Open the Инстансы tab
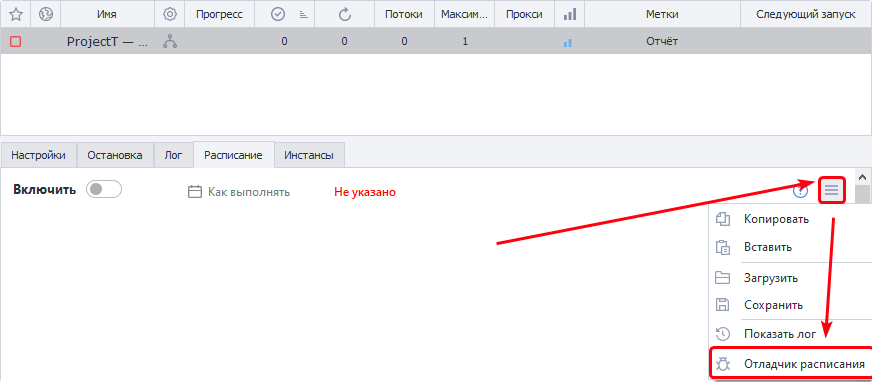 [309, 155]
